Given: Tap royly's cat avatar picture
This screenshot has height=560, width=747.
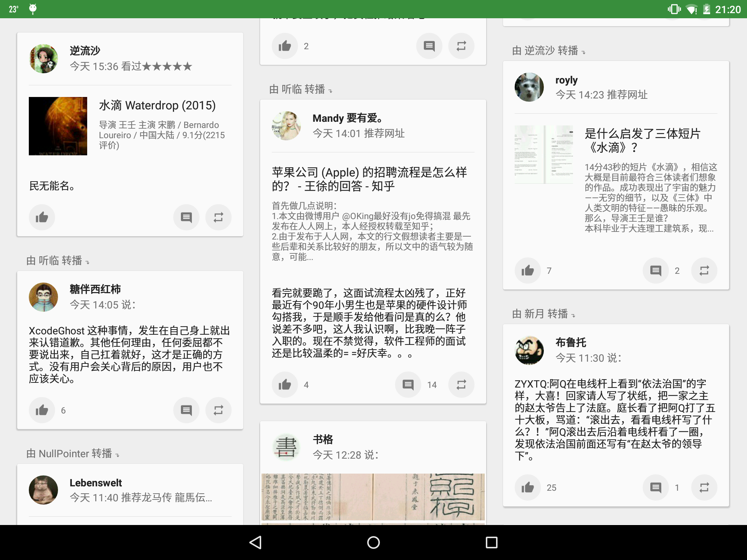Looking at the screenshot, I should coord(529,87).
